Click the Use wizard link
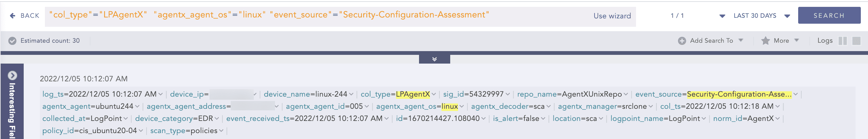868x139 pixels. click(x=612, y=16)
